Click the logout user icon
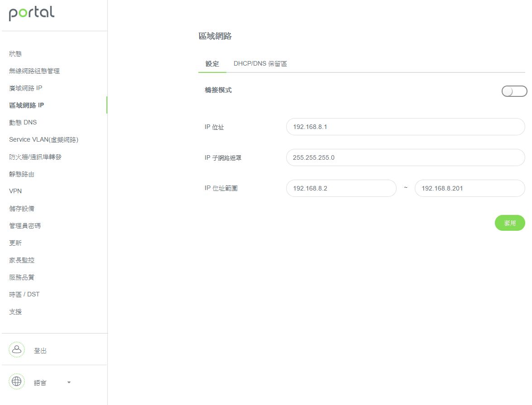Screen dimensions: 532x405 (x=17, y=350)
